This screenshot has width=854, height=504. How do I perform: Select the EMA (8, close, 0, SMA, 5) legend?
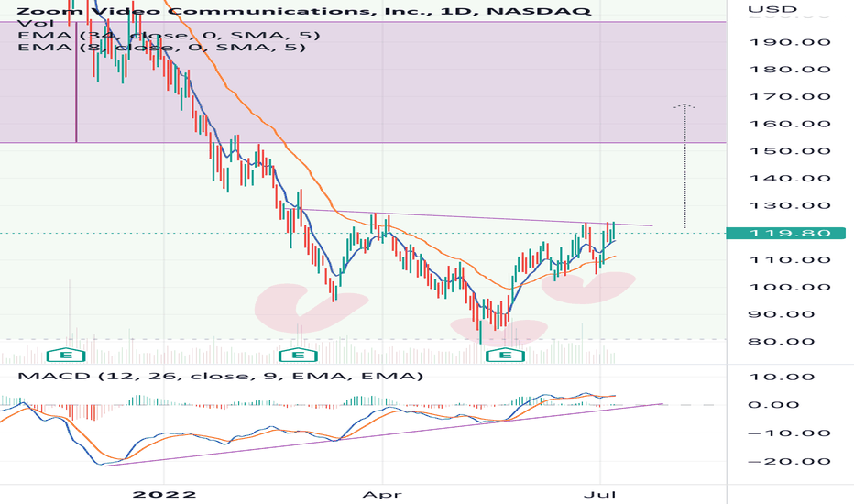coord(162,47)
